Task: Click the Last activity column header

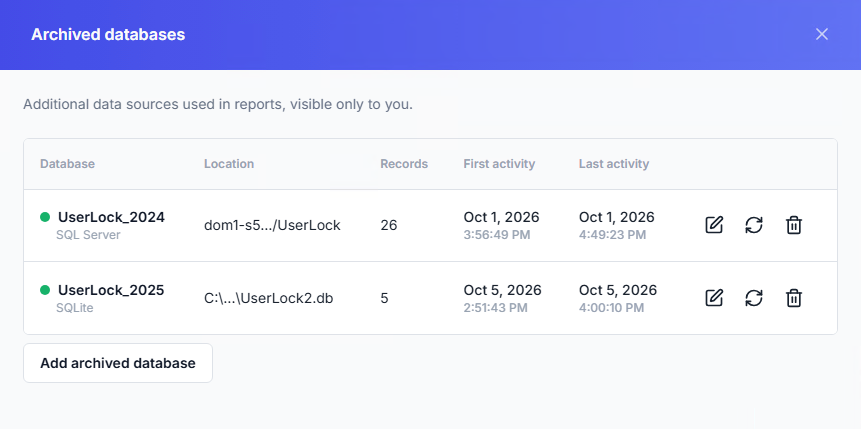Action: click(x=614, y=164)
